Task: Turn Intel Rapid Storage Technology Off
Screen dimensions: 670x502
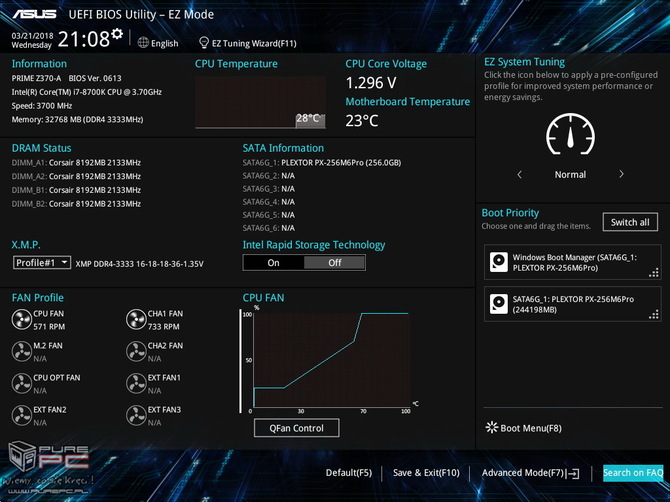Action: pyautogui.click(x=335, y=263)
